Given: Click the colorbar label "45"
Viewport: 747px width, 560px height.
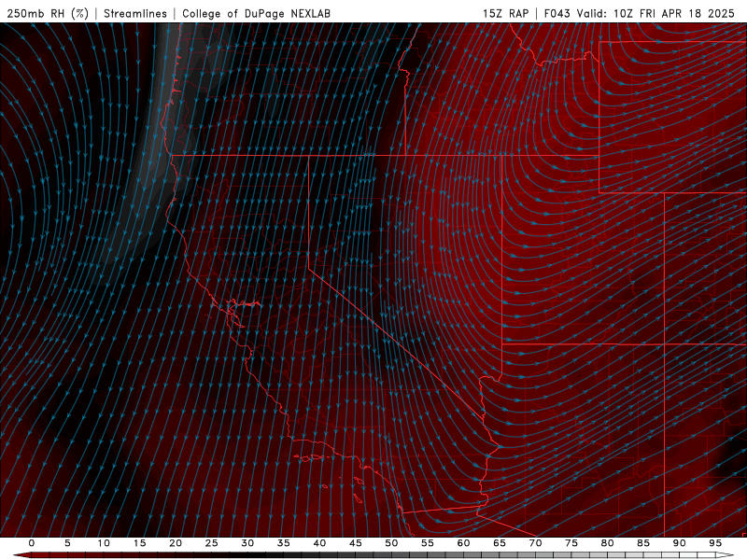Looking at the screenshot, I should [356, 543].
